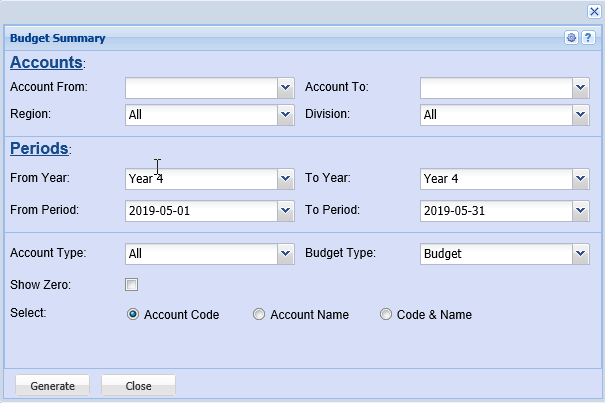This screenshot has width=605, height=403.
Task: Open the Division dropdown
Action: click(581, 115)
